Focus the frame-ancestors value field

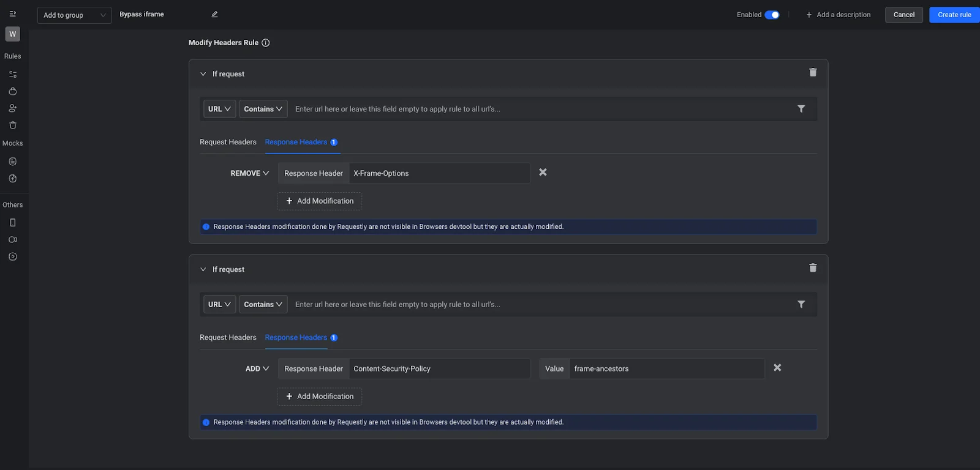click(666, 369)
